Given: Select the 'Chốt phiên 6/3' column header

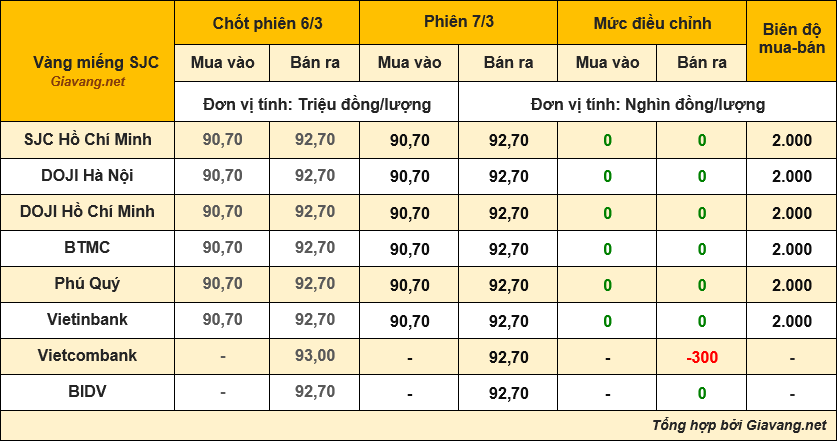Looking at the screenshot, I should pyautogui.click(x=266, y=24).
